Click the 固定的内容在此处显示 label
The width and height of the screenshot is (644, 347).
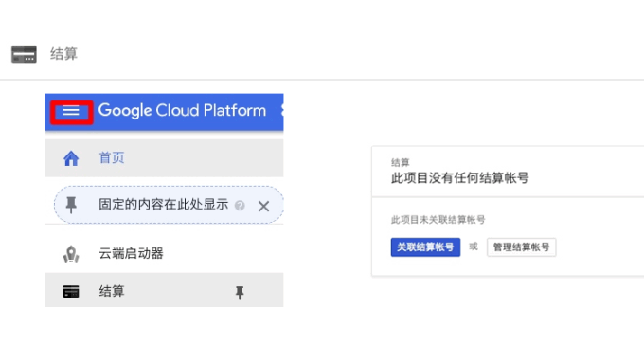(163, 205)
